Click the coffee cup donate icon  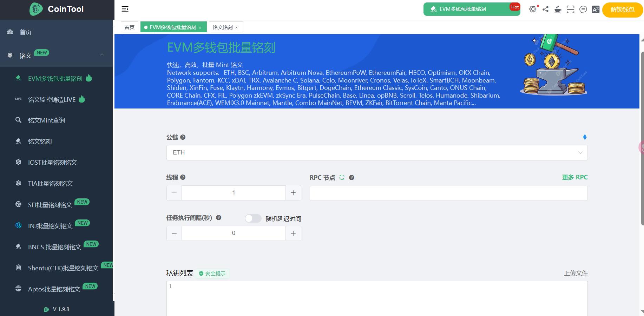pyautogui.click(x=558, y=9)
